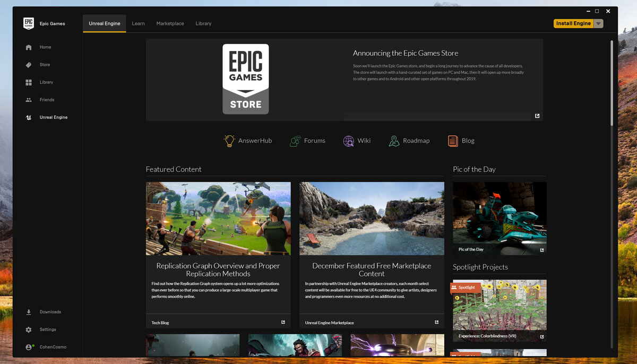637x364 pixels.
Task: Select the Home icon in the sidebar
Action: (28, 47)
